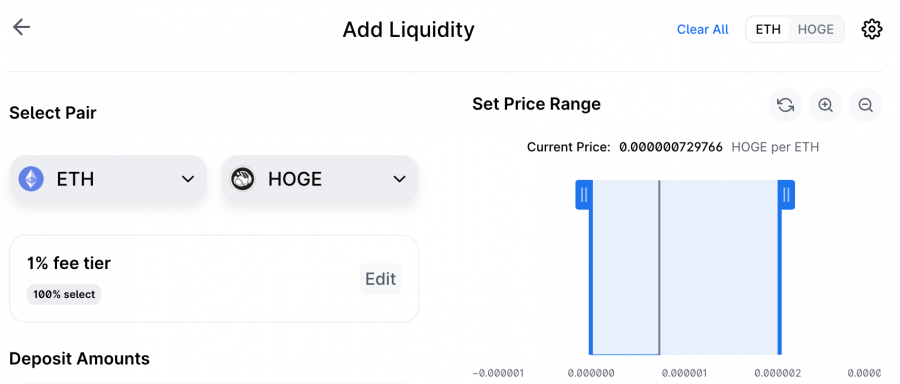900x384 pixels.
Task: Expand the ETH selector chevron
Action: coord(188,179)
